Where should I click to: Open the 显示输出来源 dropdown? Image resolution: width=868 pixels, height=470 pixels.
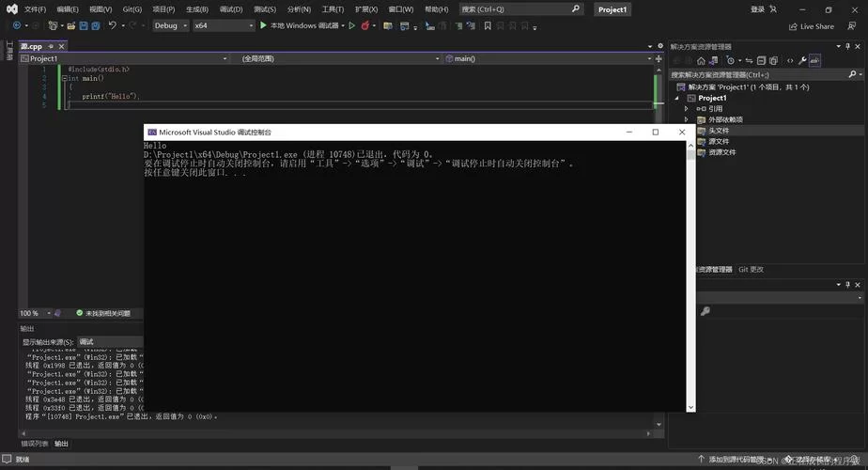click(x=110, y=342)
